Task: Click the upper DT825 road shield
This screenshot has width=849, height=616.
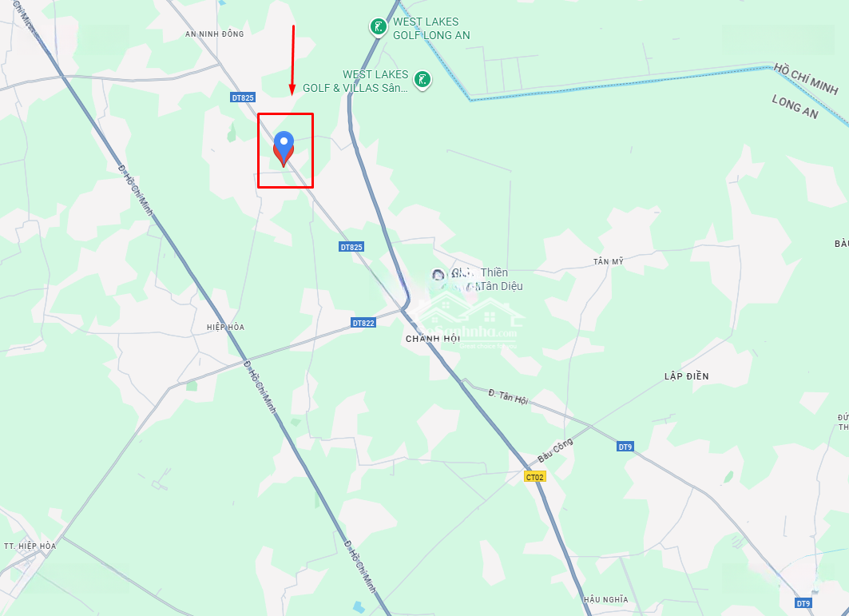Action: (x=243, y=97)
